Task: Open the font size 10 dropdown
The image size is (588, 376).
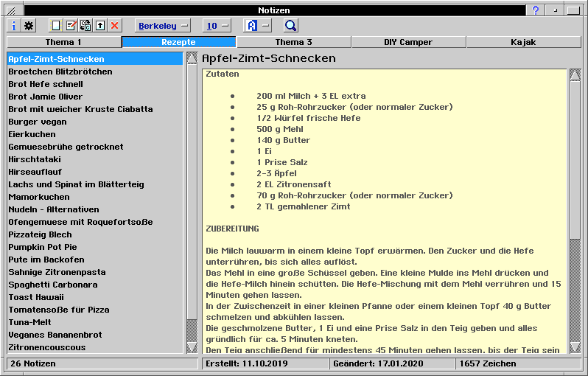Action: [217, 26]
